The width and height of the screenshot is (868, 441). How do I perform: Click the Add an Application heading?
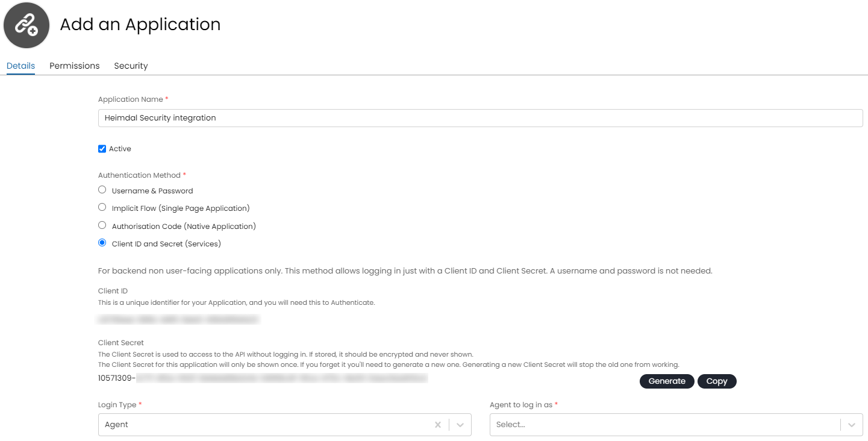pyautogui.click(x=140, y=25)
